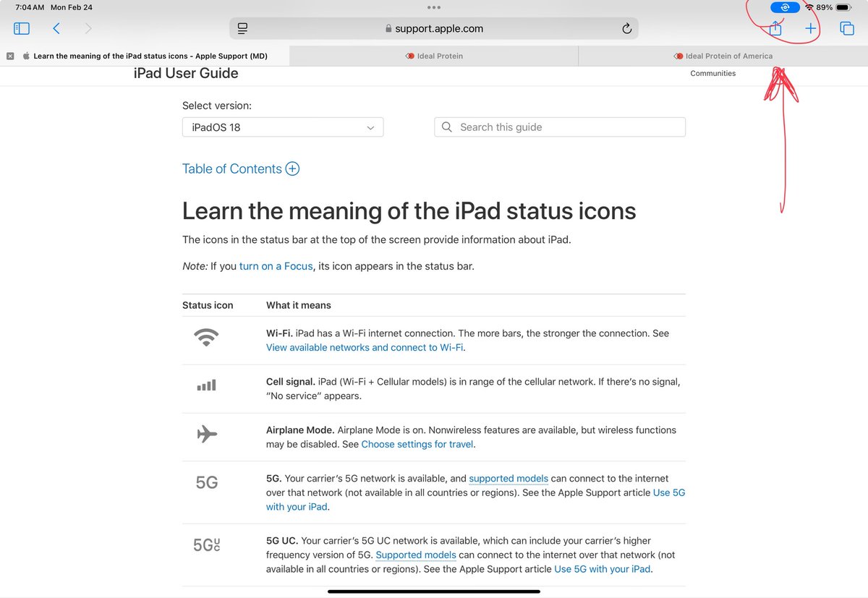Screen dimensions: 868x598
Task: Click the search magnifier icon
Action: [x=448, y=127]
